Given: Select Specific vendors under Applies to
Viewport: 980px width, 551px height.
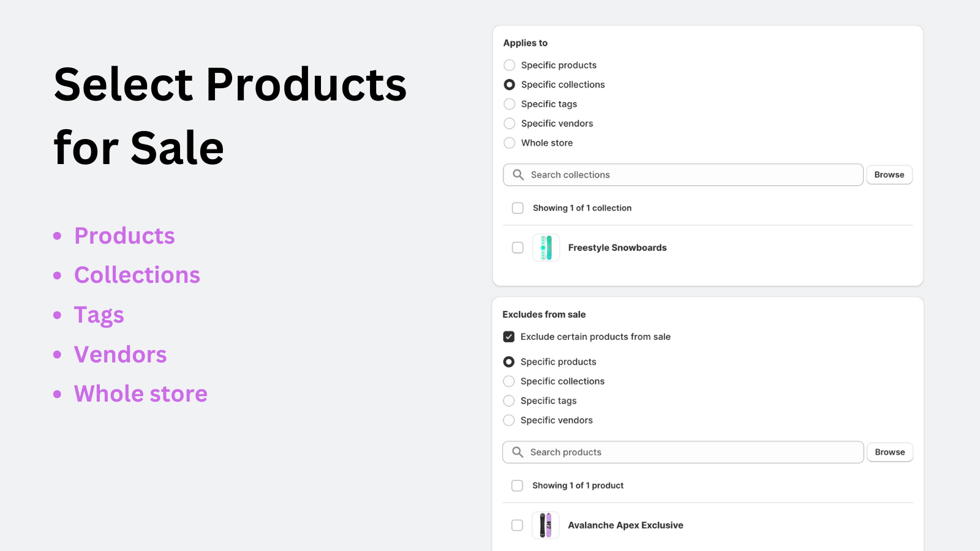Looking at the screenshot, I should pyautogui.click(x=510, y=124).
